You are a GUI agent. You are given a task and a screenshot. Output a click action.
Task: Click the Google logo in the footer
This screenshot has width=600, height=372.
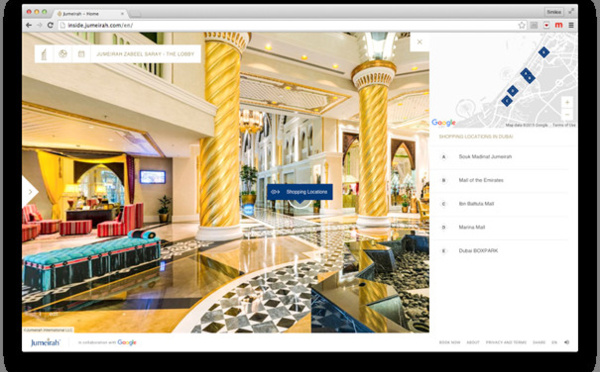coord(127,342)
